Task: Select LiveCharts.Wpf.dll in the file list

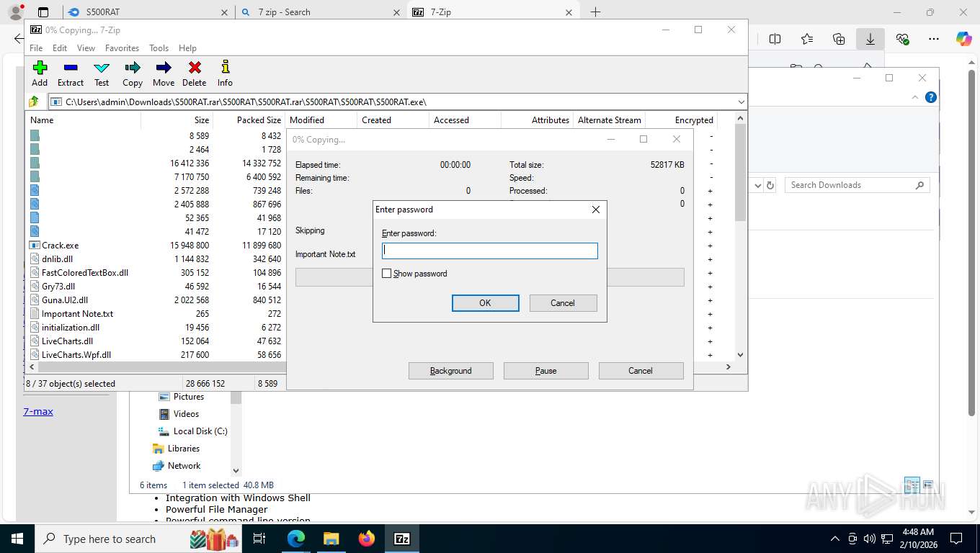Action: pyautogui.click(x=76, y=355)
